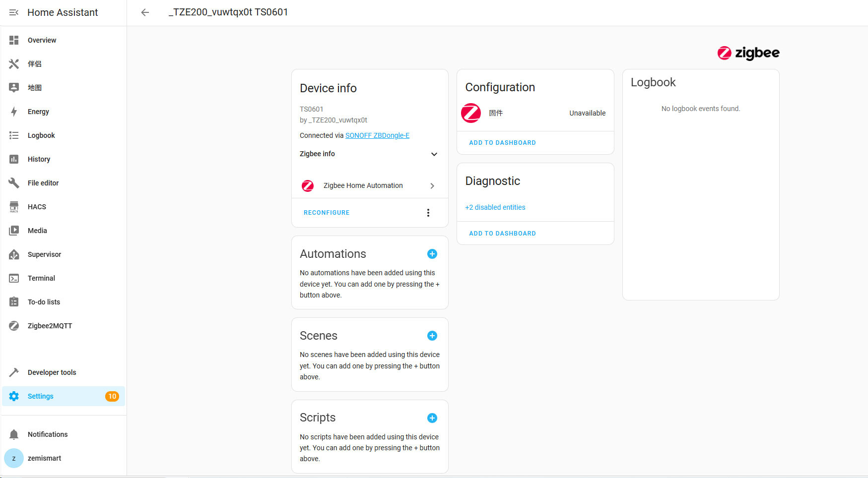Collapse the sidebar with the menu icon
Image resolution: width=868 pixels, height=478 pixels.
13,12
